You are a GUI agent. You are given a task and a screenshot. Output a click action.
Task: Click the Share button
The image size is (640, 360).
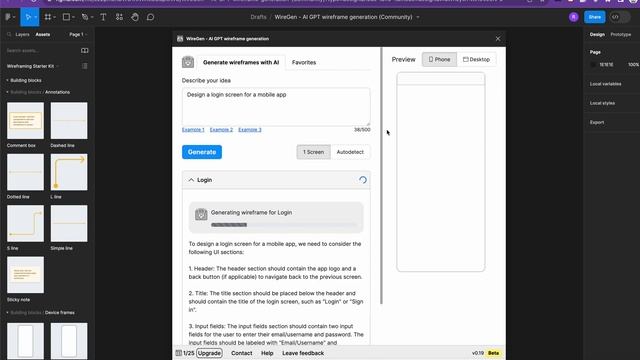pyautogui.click(x=595, y=17)
